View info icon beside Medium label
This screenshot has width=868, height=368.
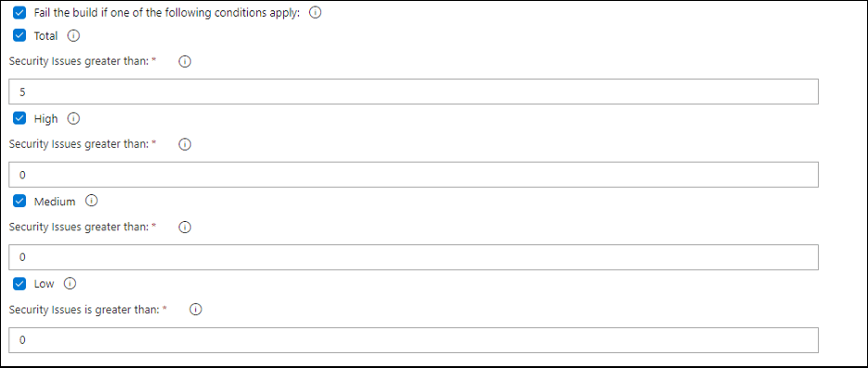tap(92, 201)
